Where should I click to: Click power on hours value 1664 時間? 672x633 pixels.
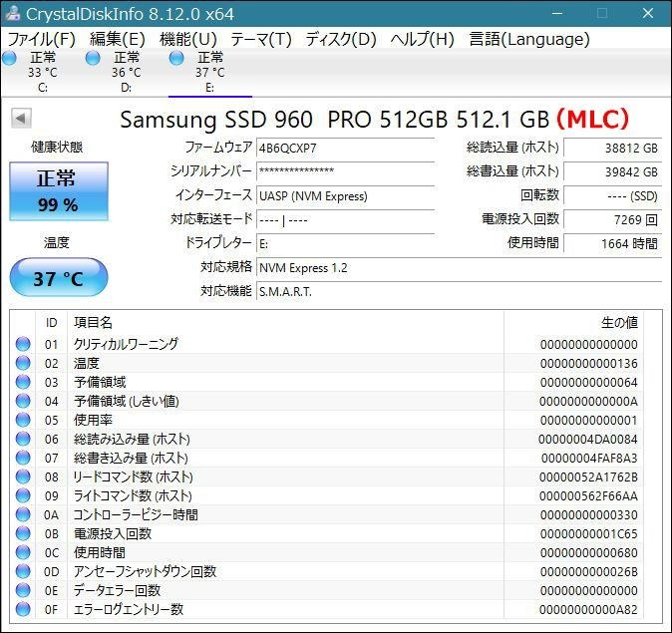coord(612,244)
